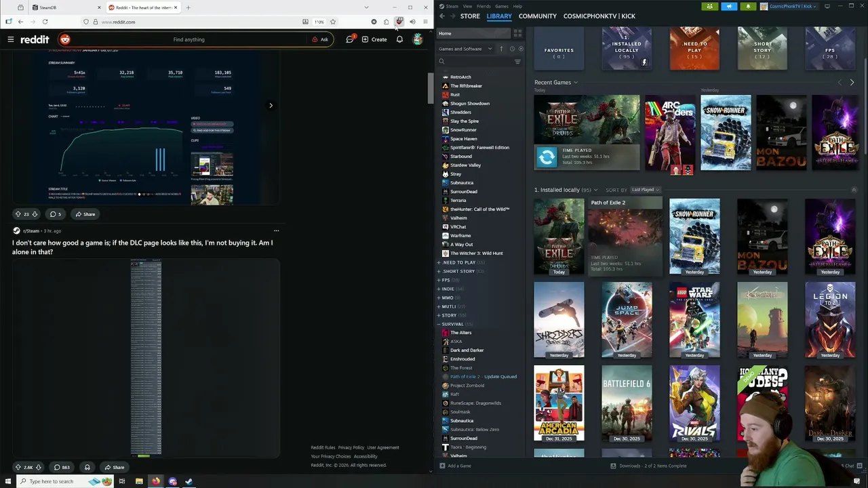
Task: Open Windows Start menu
Action: tap(8, 481)
